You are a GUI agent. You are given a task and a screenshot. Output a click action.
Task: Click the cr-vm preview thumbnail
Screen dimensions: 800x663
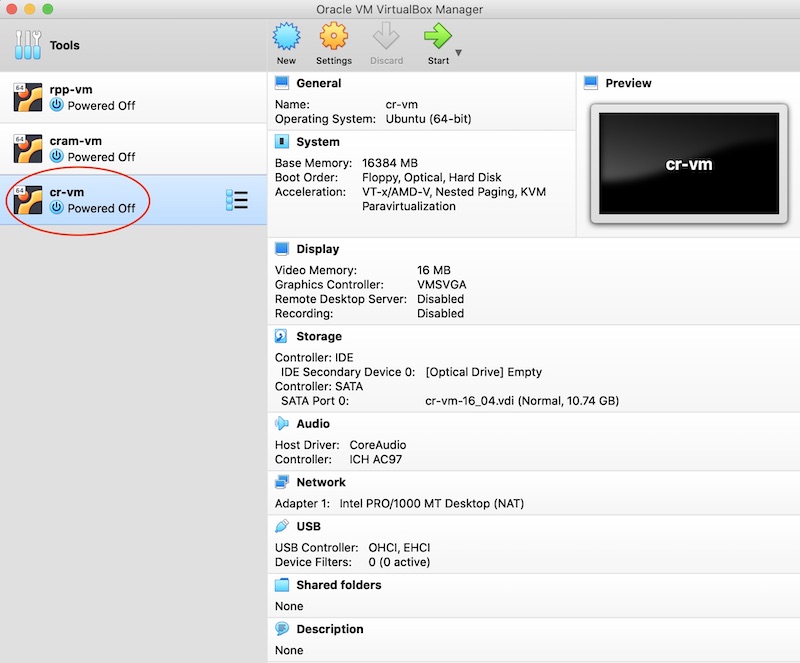[x=688, y=163]
